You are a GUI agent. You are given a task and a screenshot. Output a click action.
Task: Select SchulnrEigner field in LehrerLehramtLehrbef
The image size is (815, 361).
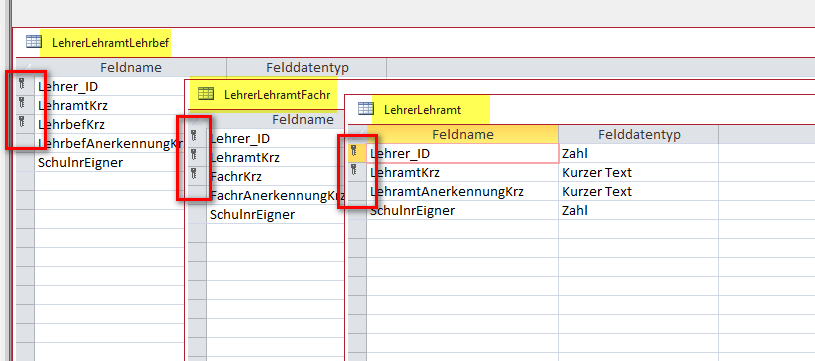109,163
